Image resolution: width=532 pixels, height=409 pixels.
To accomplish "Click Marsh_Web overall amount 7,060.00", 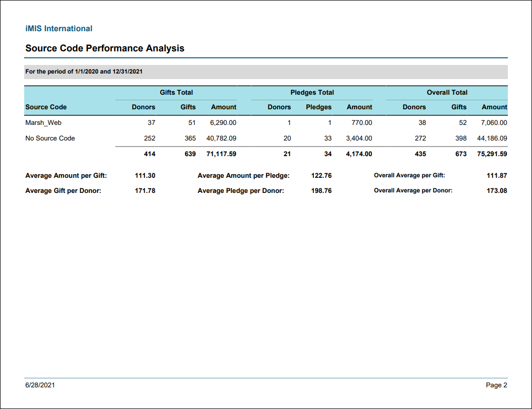I will 494,123.
